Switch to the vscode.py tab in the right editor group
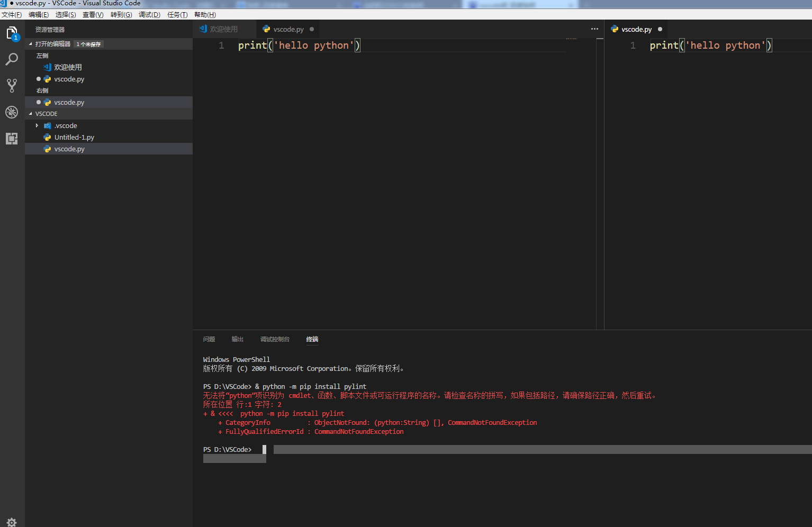Screen dimensions: 812x527 click(636, 29)
